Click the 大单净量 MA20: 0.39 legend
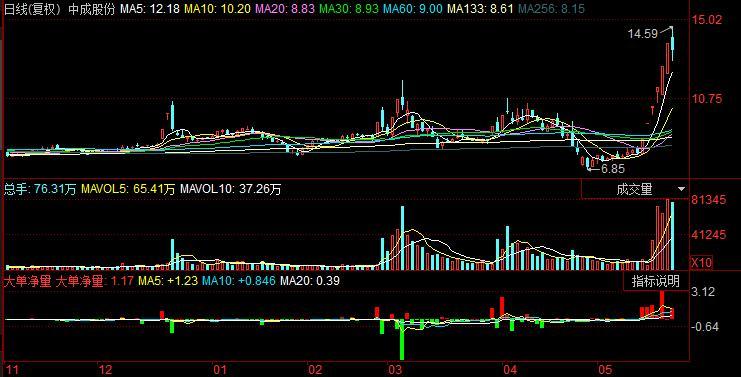The image size is (741, 377). pyautogui.click(x=310, y=282)
